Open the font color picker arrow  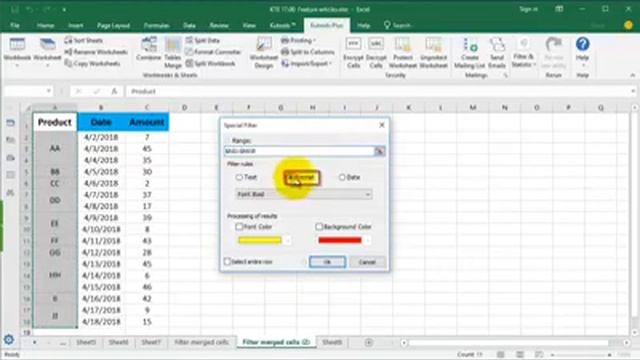click(x=287, y=240)
